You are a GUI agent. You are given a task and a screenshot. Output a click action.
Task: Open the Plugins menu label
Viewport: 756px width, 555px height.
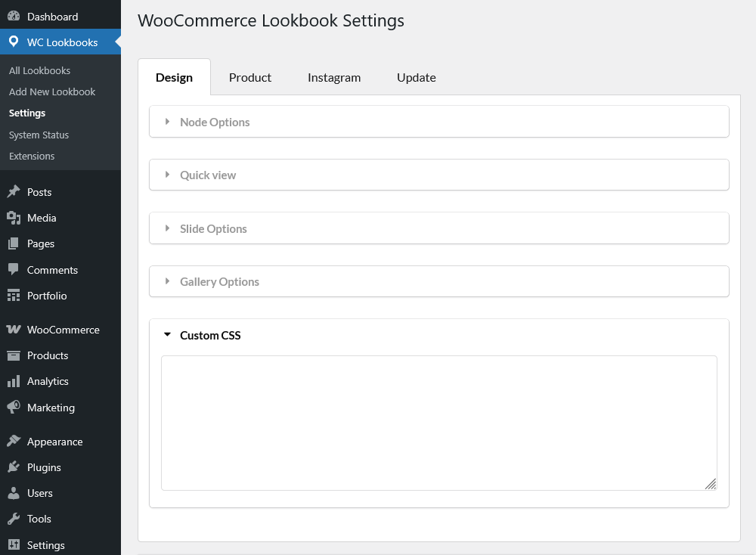(x=44, y=467)
